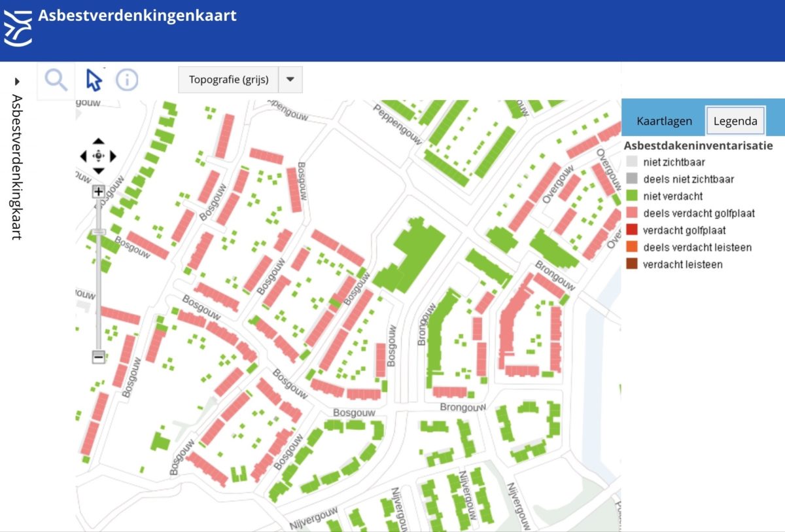Recenter the map using the center pan icon

pos(99,156)
